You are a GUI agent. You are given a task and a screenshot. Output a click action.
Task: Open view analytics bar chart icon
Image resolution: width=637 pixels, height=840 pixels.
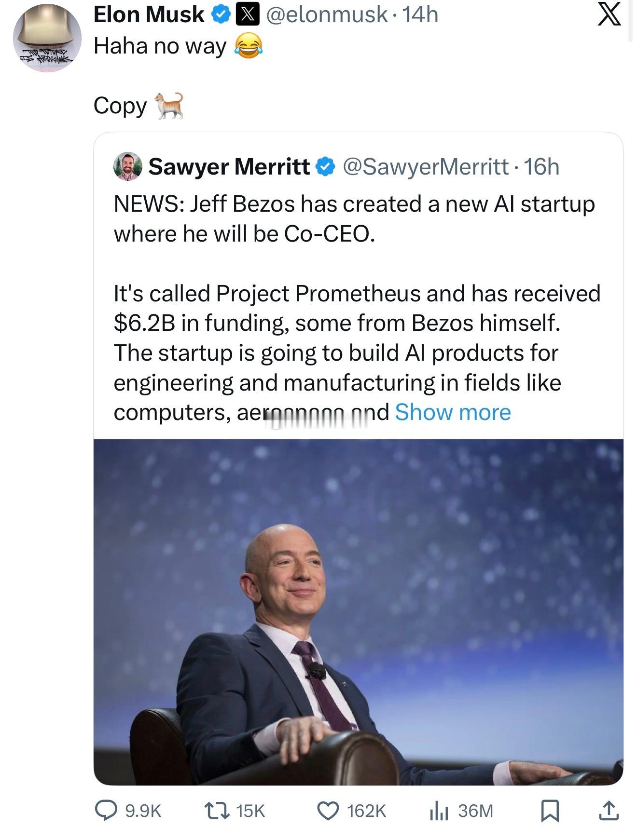(439, 810)
